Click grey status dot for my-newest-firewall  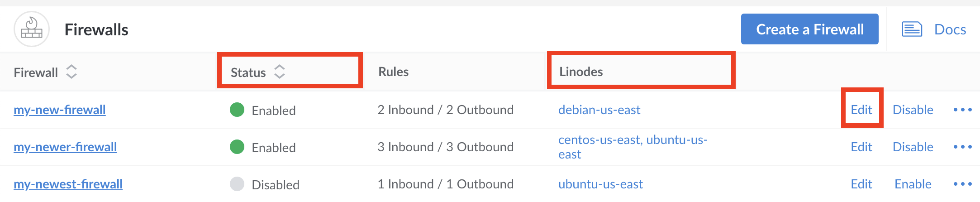tap(237, 184)
